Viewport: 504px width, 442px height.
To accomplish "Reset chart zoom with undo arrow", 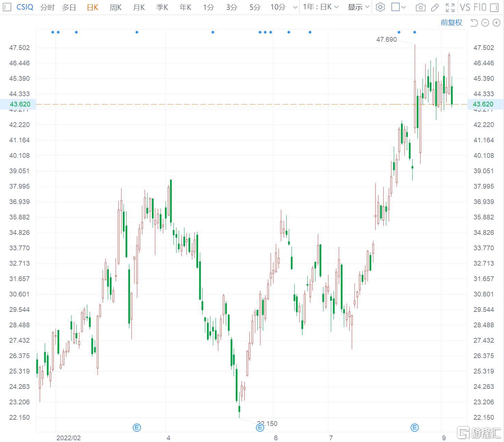I will point(474,23).
